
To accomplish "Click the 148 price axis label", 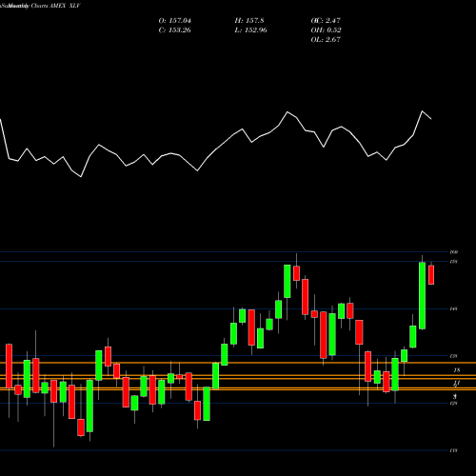I will pos(454,308).
